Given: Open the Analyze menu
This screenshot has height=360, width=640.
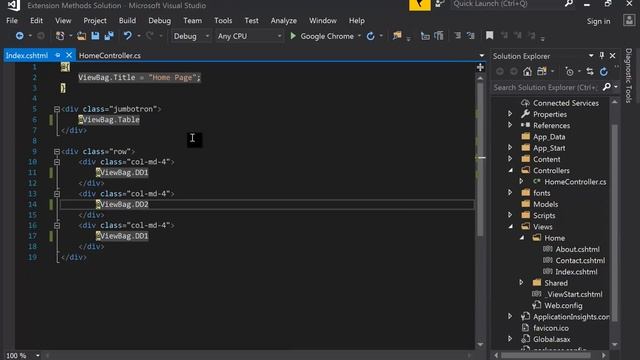Looking at the screenshot, I should 284,20.
